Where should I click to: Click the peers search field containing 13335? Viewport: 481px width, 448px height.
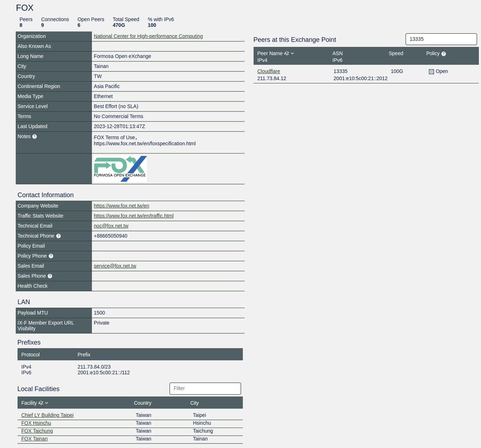[441, 39]
